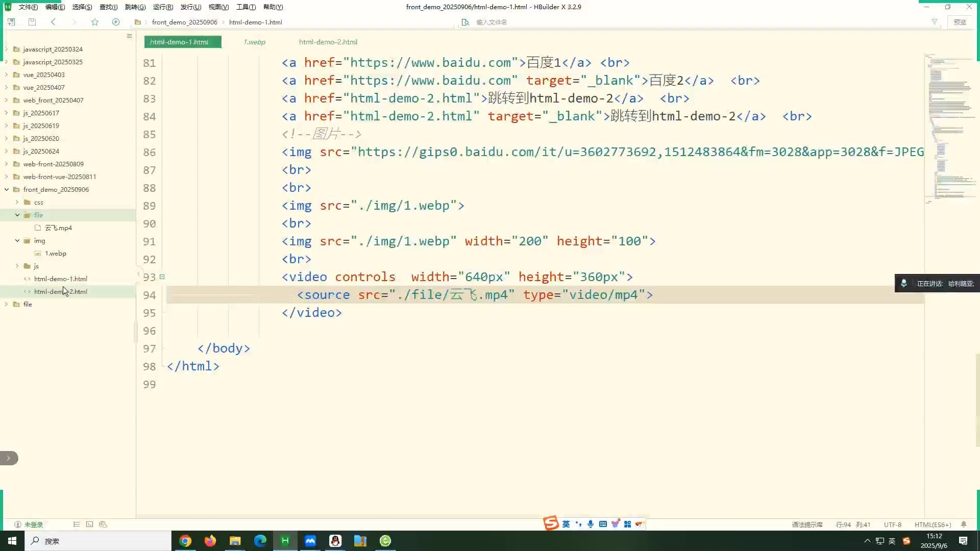Viewport: 980px width, 551px height.
Task: Select the js_20250624 project
Action: [41, 151]
